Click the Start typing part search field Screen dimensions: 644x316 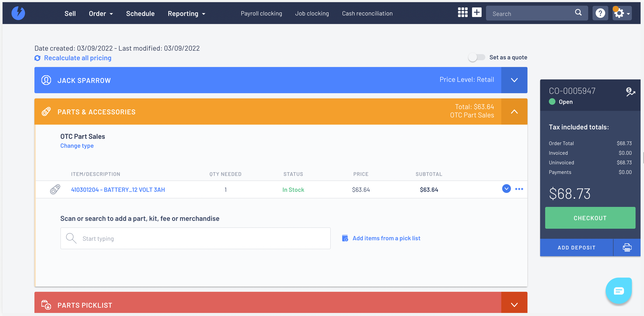click(195, 238)
